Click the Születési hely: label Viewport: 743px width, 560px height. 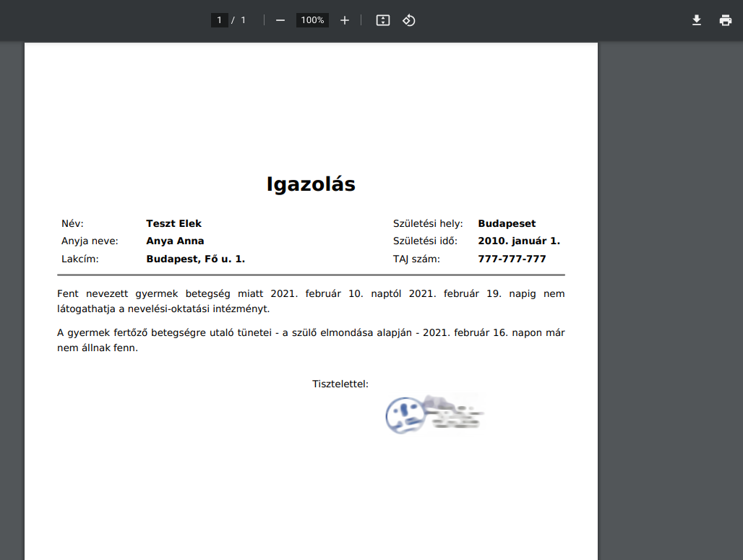point(428,224)
